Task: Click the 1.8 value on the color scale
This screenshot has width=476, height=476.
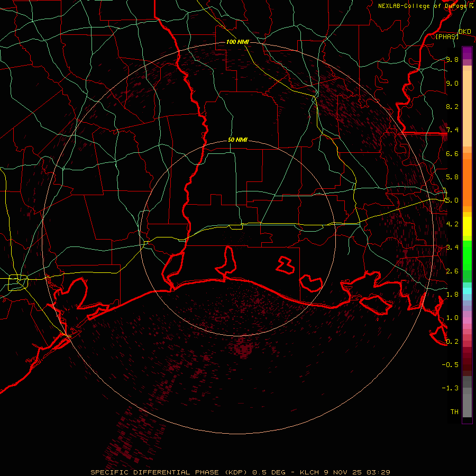Action: (452, 295)
